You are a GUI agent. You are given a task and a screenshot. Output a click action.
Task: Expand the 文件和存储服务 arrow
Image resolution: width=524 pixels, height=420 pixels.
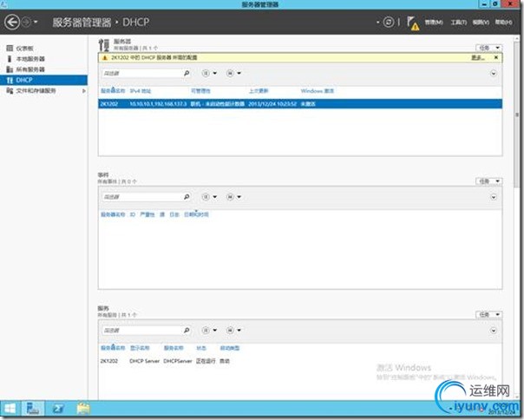(83, 91)
